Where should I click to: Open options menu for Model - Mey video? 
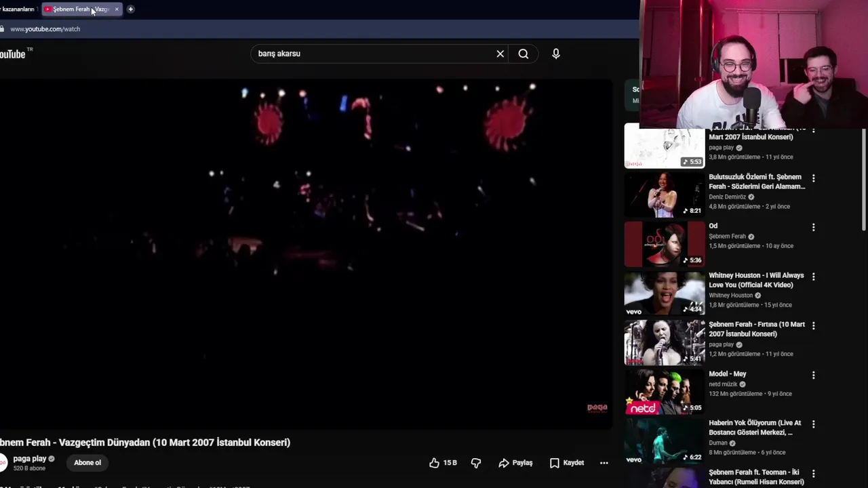(x=814, y=375)
